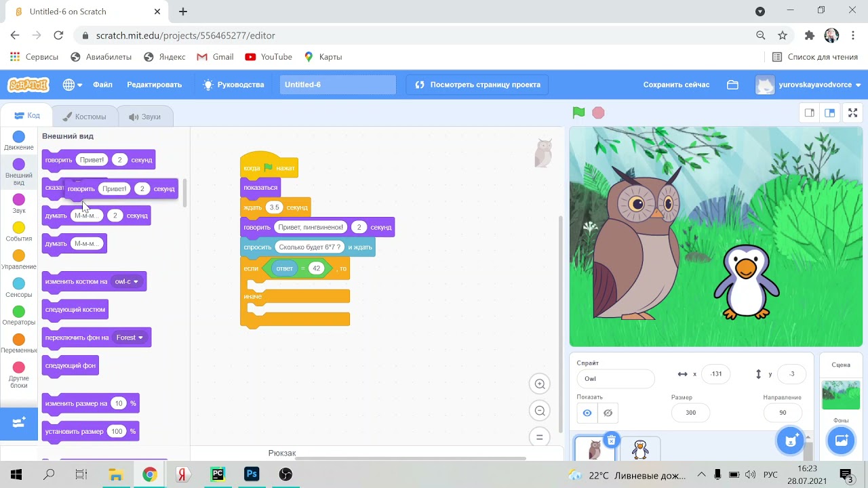The height and width of the screenshot is (488, 868).
Task: Select the Сенсоры blocks category
Action: pos(19,288)
